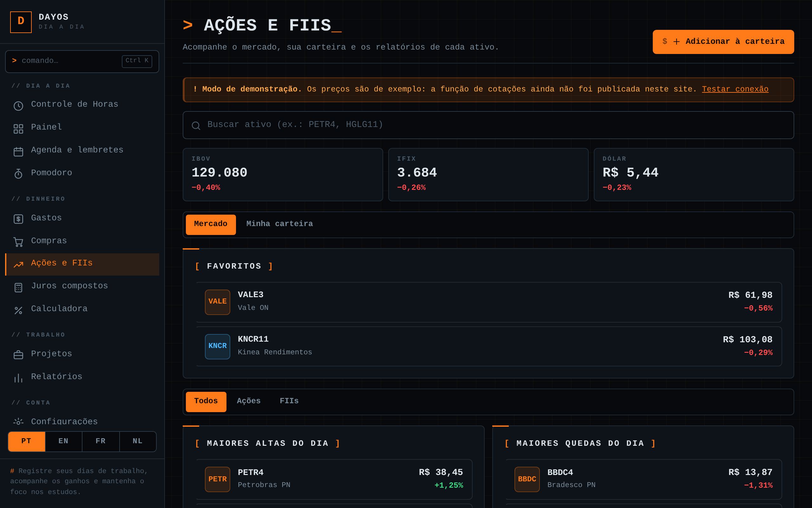Go to Gastos page
The image size is (812, 508).
pyautogui.click(x=82, y=219)
